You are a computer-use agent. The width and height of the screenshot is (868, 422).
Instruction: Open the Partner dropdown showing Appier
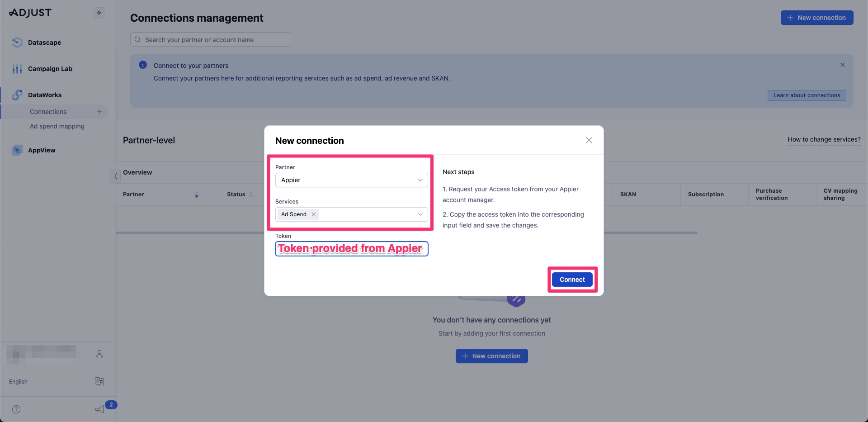(351, 180)
